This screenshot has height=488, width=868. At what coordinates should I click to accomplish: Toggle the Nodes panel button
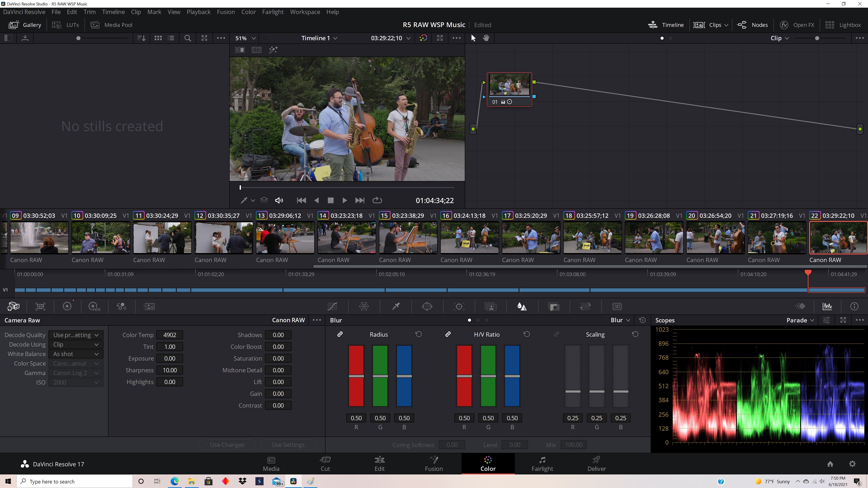752,25
